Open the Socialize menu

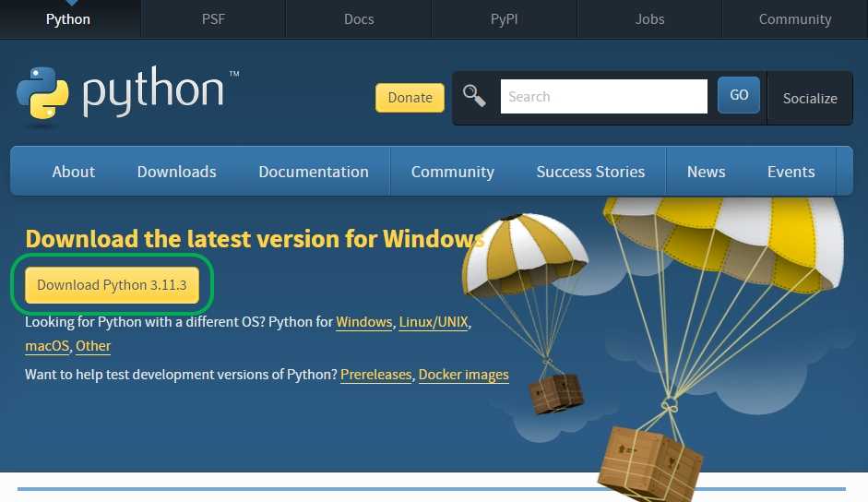click(x=810, y=98)
